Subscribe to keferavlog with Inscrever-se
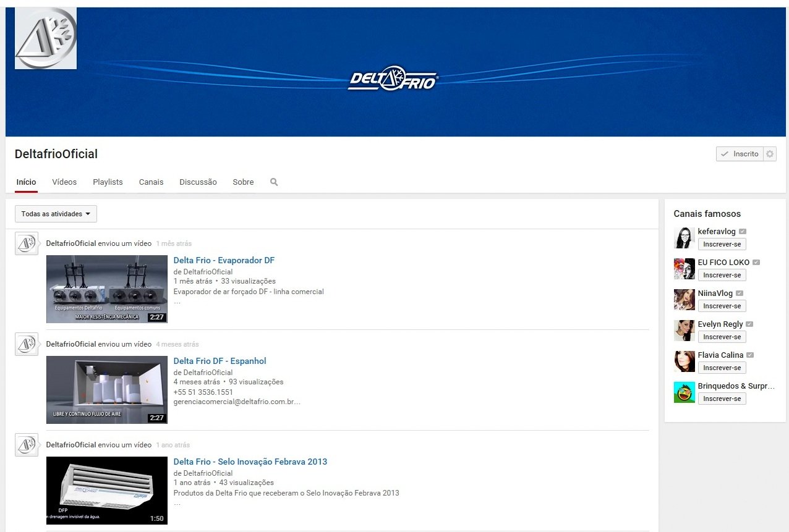The image size is (789, 532). coord(722,244)
